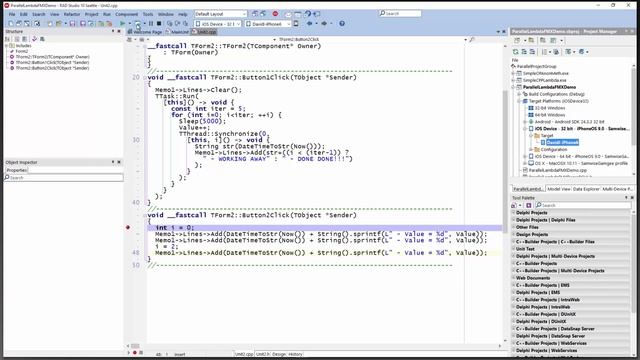Click the New Items icon in the toolbar
The width and height of the screenshot is (640, 360).
11,24
